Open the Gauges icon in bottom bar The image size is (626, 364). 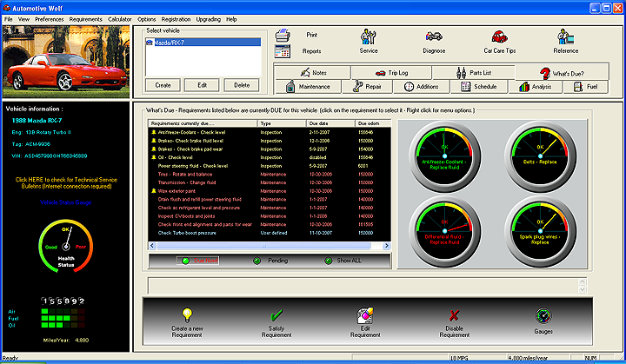pyautogui.click(x=543, y=315)
